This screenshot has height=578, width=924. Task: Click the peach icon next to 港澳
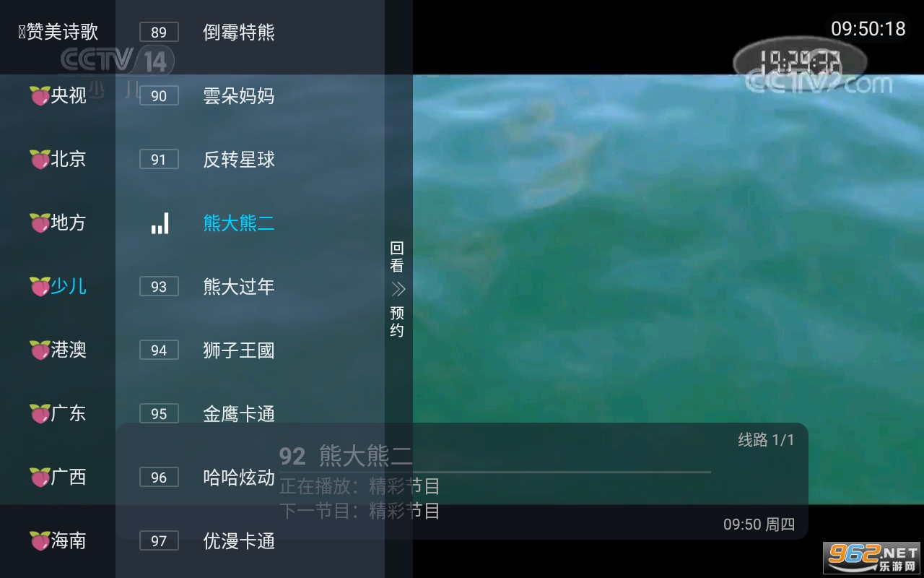coord(39,350)
